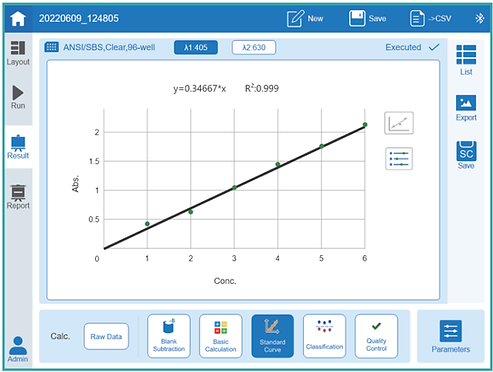Click the experiment name 20220609_124805
493x372 pixels.
click(79, 18)
